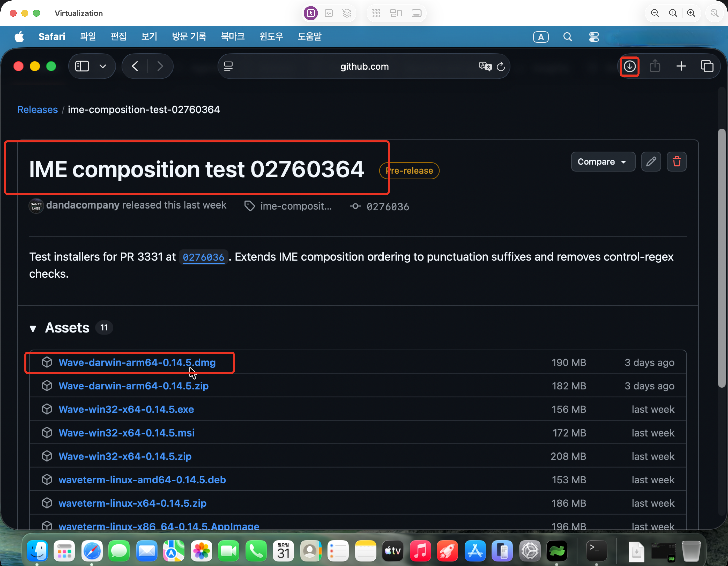The image size is (728, 566).
Task: Delete the release with the red trash icon
Action: pyautogui.click(x=676, y=162)
